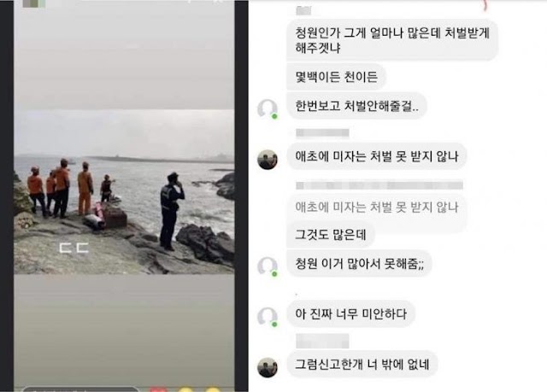Open the story poster's blurred profile thumbnail
This screenshot has height=392, width=547.
point(34,3)
